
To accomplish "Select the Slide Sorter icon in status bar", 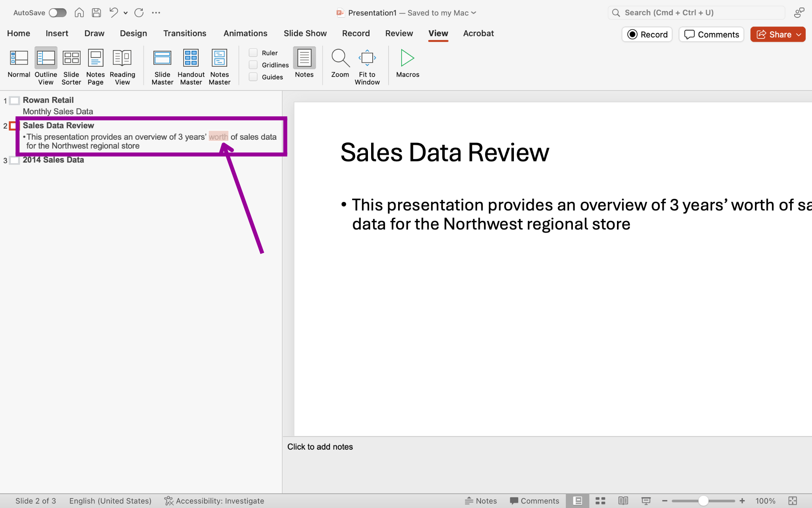I will (600, 501).
